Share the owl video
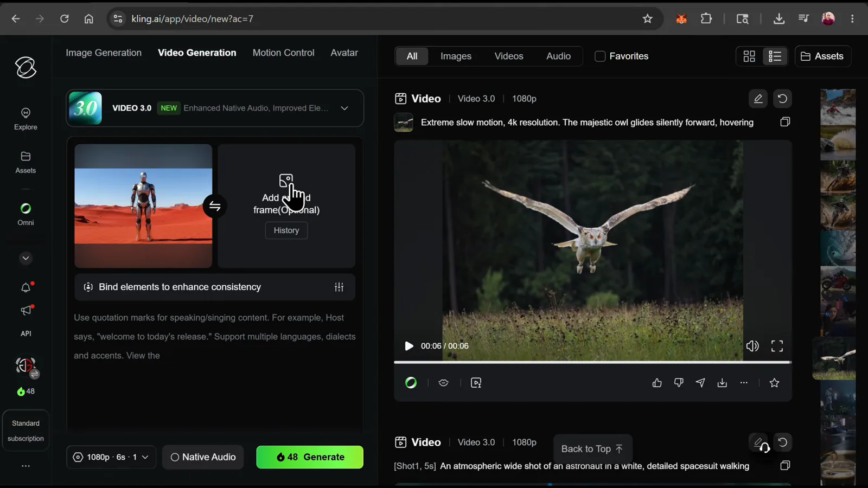 coord(700,383)
